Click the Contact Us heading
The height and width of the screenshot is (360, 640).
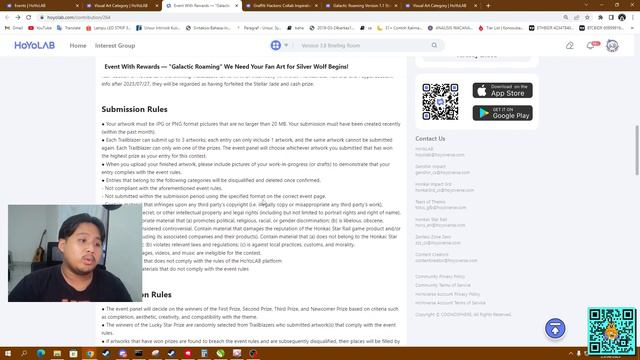pyautogui.click(x=430, y=139)
